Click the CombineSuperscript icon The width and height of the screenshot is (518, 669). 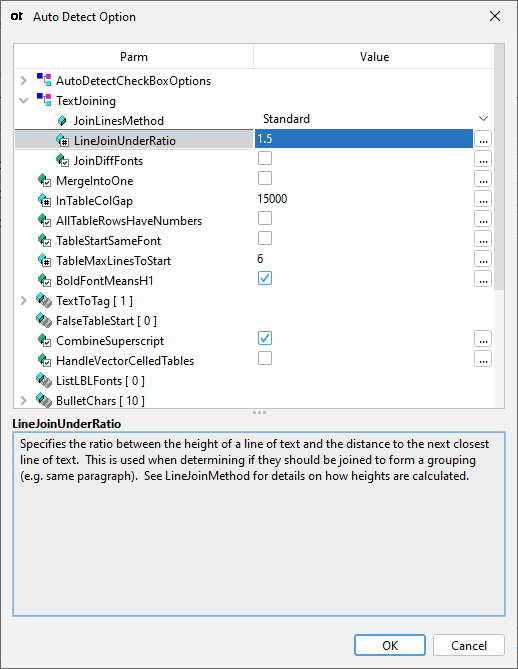(44, 340)
